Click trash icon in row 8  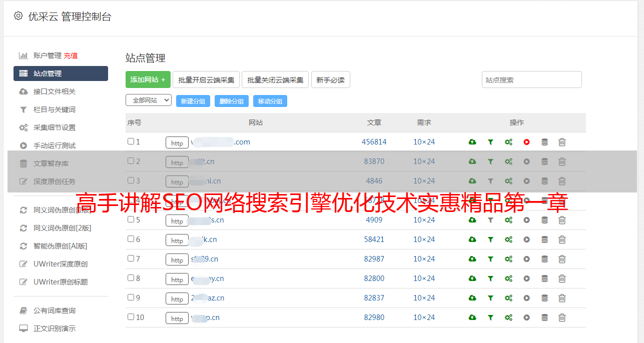pyautogui.click(x=562, y=278)
